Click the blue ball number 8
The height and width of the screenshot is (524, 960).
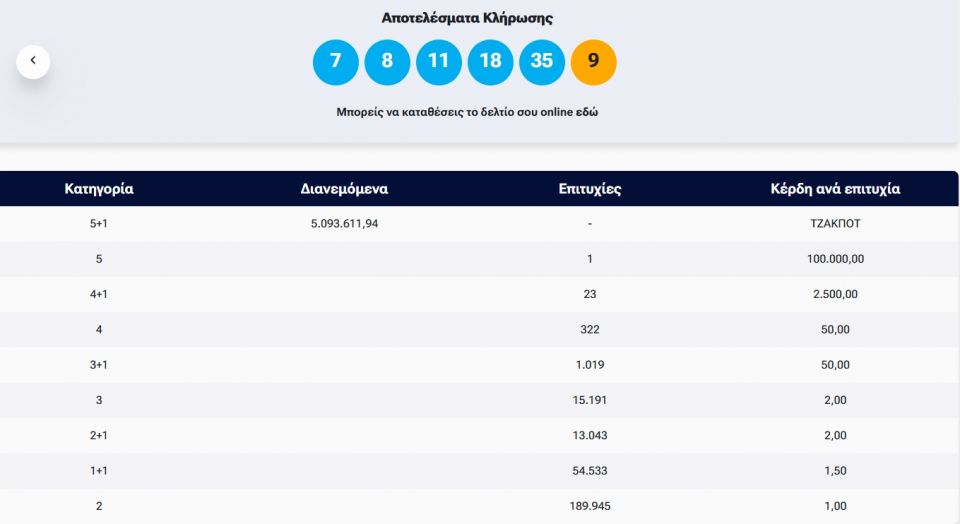387,61
